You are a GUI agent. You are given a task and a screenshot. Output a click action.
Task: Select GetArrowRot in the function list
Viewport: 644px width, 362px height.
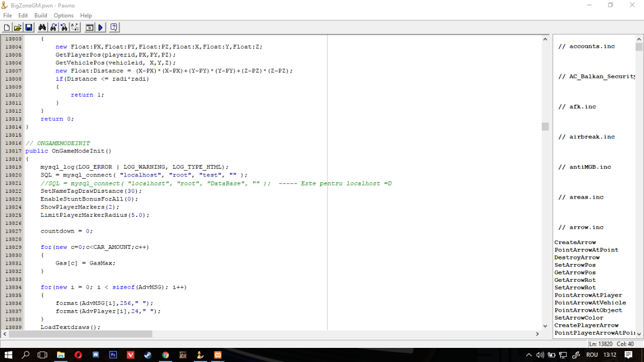click(x=575, y=280)
